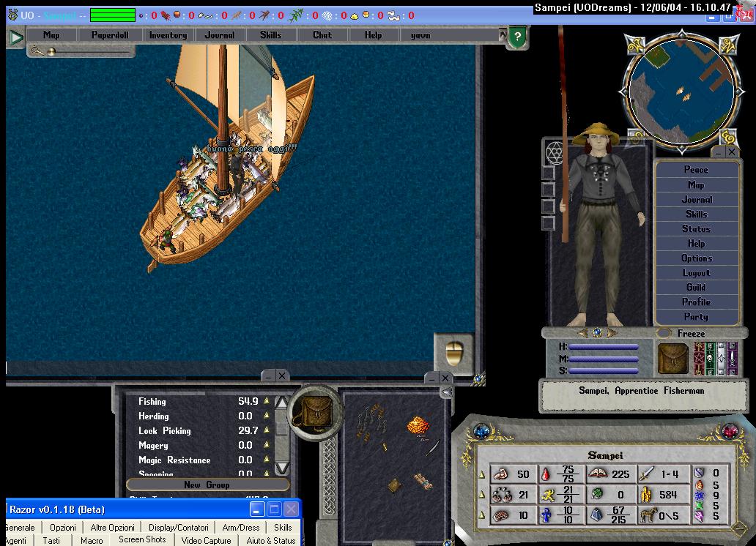Viewport: 756px width, 546px height.
Task: Click the Options button on paperdoll
Action: [696, 258]
